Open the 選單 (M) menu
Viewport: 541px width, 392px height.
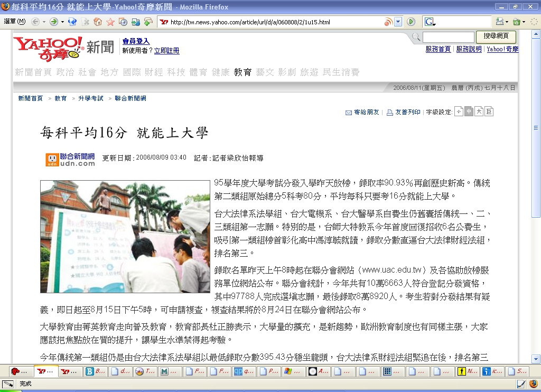(14, 22)
